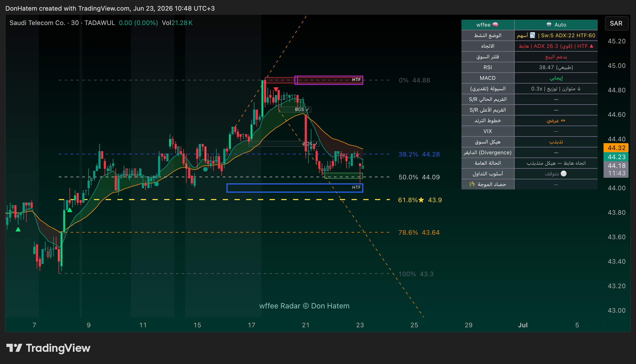Image resolution: width=636 pixels, height=364 pixels.
Task: Select the blue HTF support zone label
Action: click(356, 188)
